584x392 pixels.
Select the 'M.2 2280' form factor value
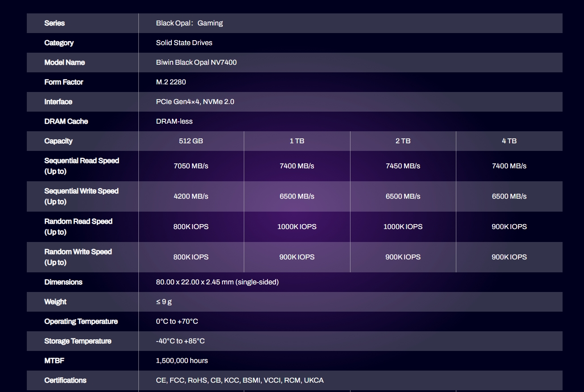171,82
